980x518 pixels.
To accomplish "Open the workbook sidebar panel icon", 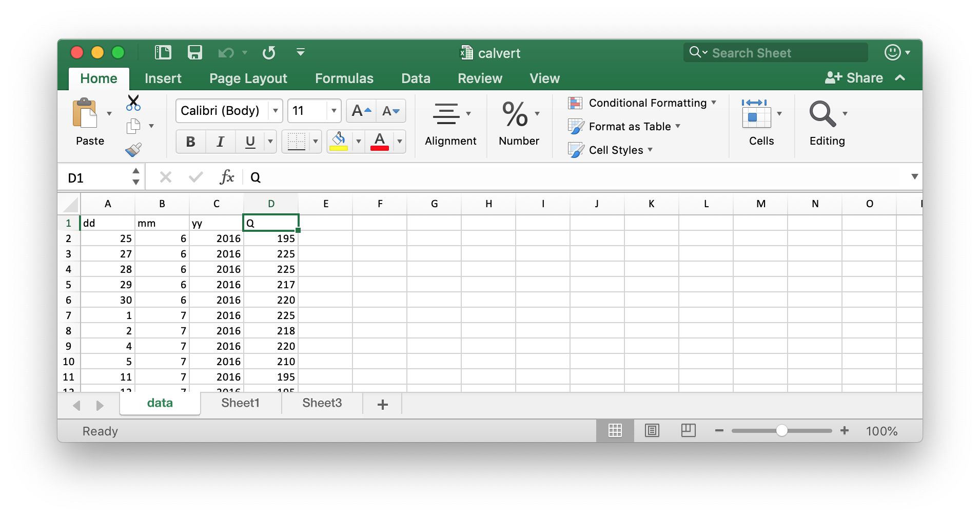I will point(163,52).
